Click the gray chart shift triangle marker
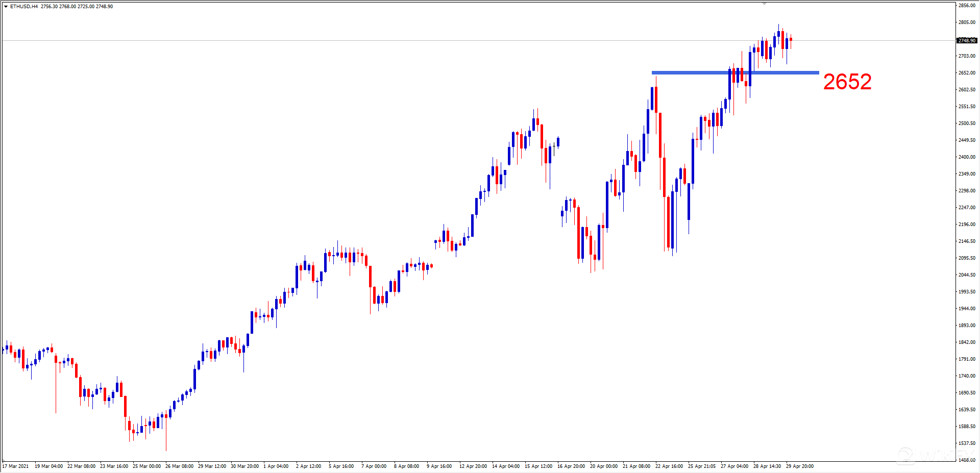980x473 pixels. (x=764, y=4)
